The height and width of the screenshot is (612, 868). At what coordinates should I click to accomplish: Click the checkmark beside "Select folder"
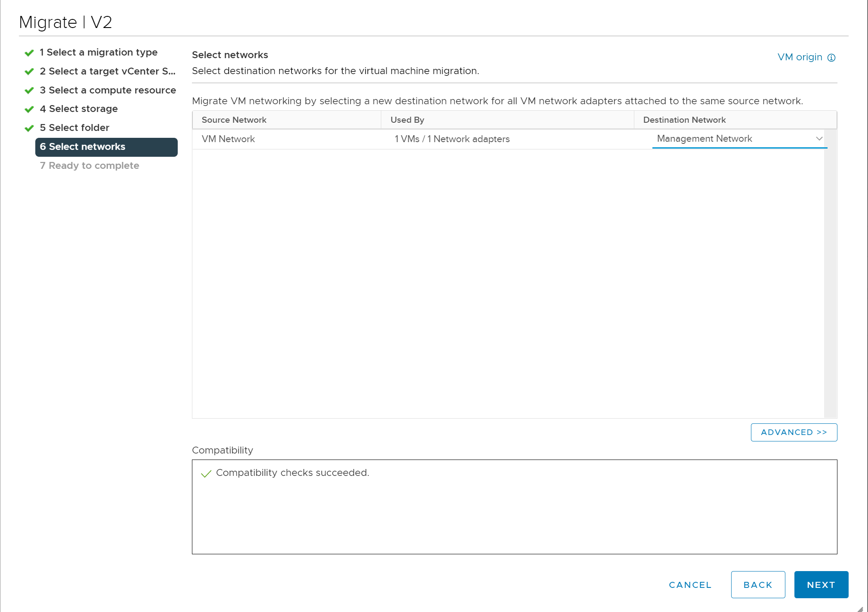coord(29,128)
